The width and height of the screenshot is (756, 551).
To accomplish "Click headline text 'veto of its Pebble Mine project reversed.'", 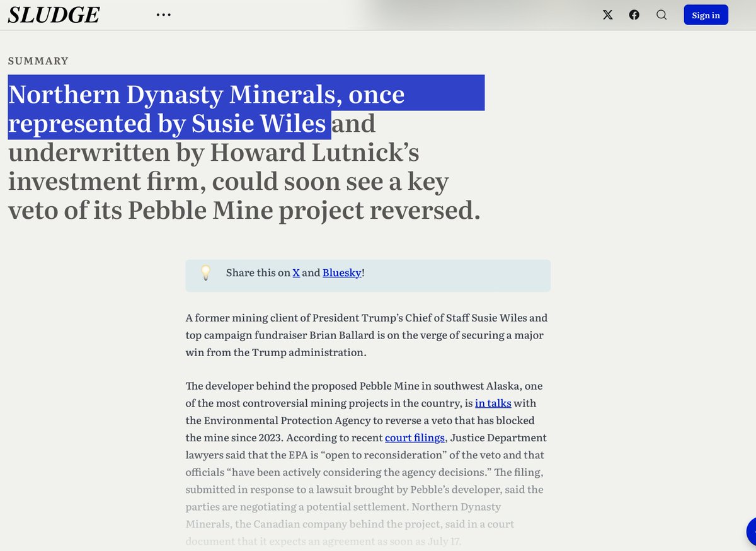I will click(x=244, y=210).
